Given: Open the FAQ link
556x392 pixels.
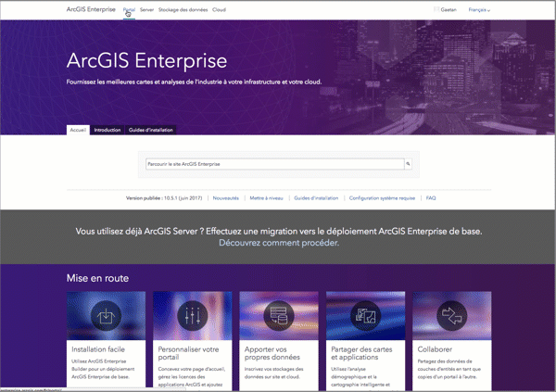Looking at the screenshot, I should point(431,198).
